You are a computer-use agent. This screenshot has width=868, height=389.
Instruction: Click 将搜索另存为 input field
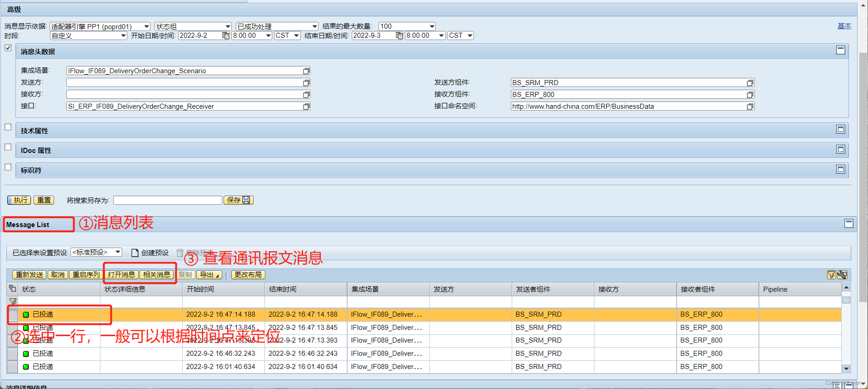click(x=168, y=200)
